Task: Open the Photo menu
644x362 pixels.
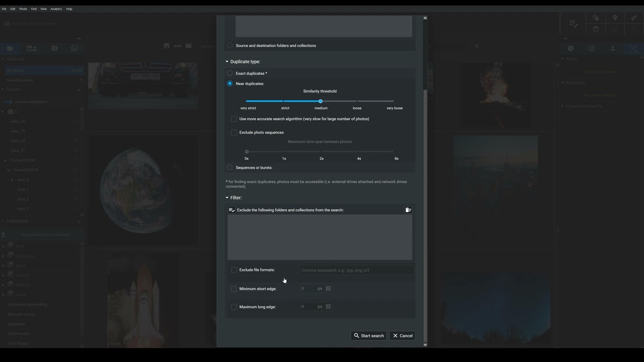Action: [23, 9]
